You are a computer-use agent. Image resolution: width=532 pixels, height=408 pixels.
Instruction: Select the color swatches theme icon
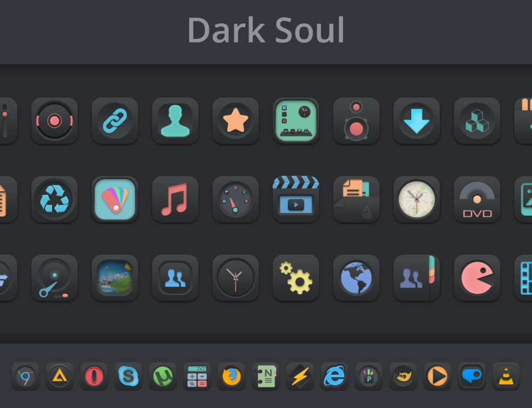(x=115, y=200)
